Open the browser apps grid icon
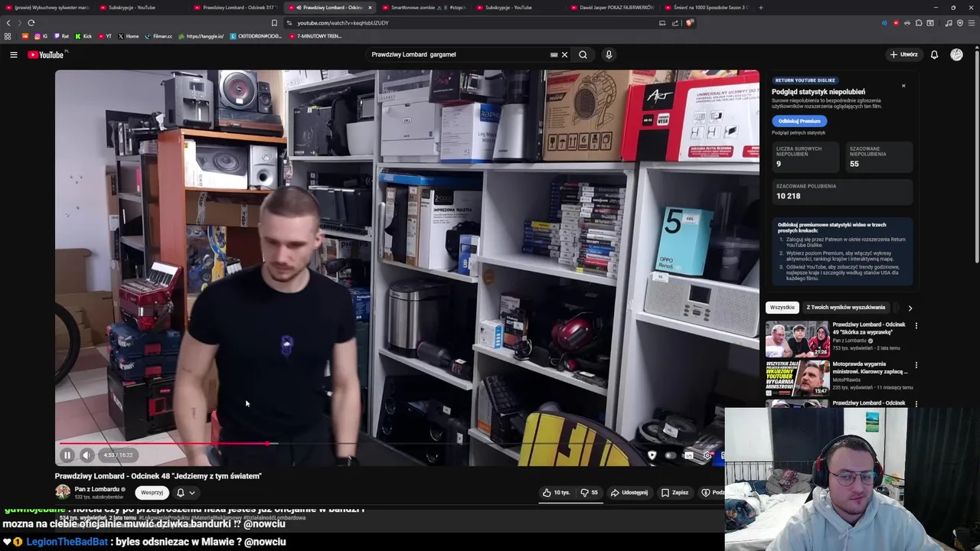Image resolution: width=980 pixels, height=551 pixels. pyautogui.click(x=8, y=36)
